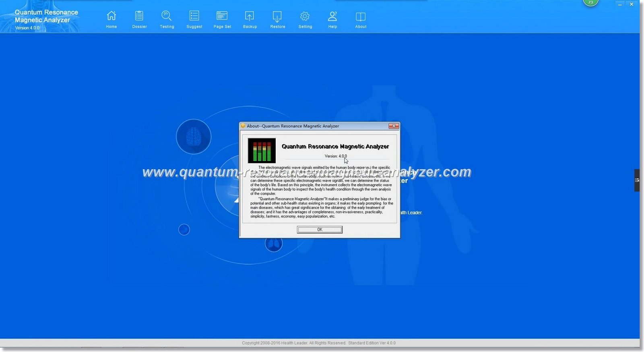Click the lungs organ circle icon
This screenshot has height=352, width=644.
[274, 244]
